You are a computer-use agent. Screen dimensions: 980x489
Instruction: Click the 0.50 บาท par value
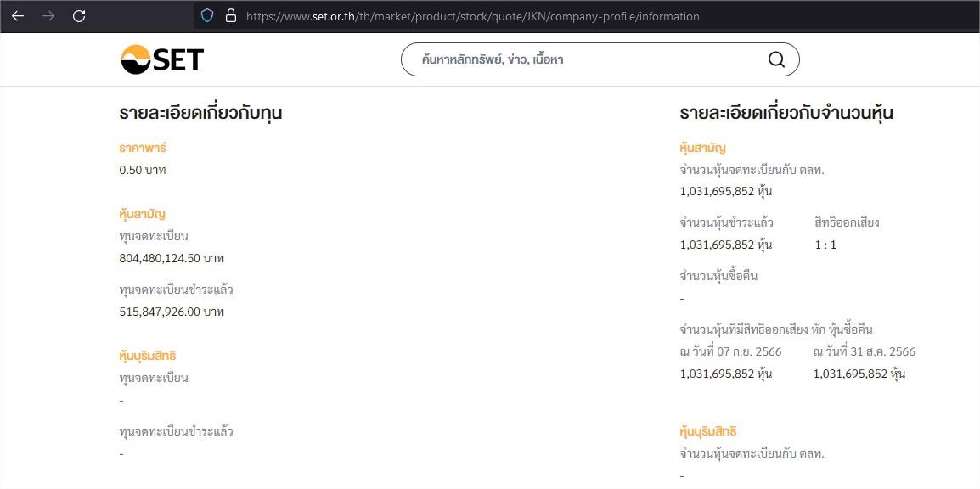click(x=143, y=170)
